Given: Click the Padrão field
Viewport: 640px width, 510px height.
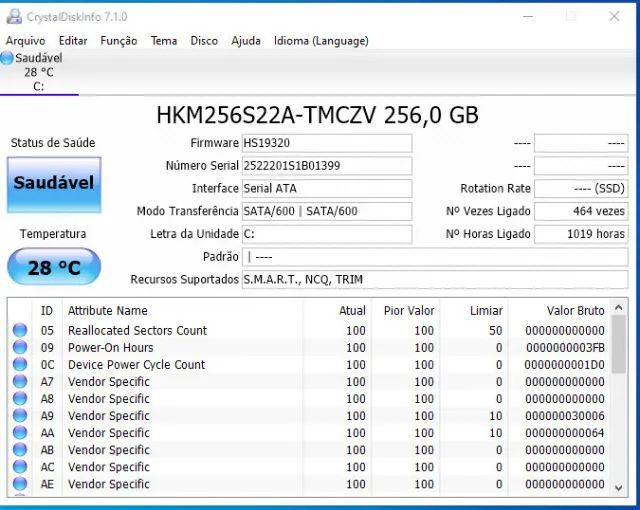Looking at the screenshot, I should 435,257.
